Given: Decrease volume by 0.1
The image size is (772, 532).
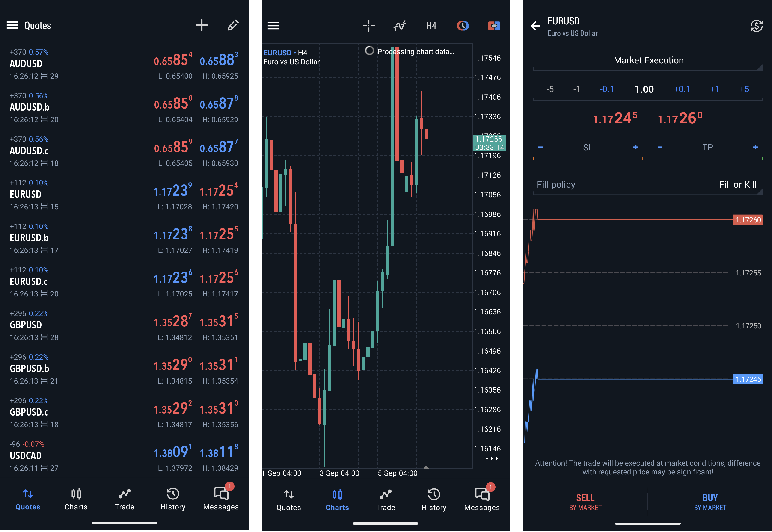Looking at the screenshot, I should [607, 89].
